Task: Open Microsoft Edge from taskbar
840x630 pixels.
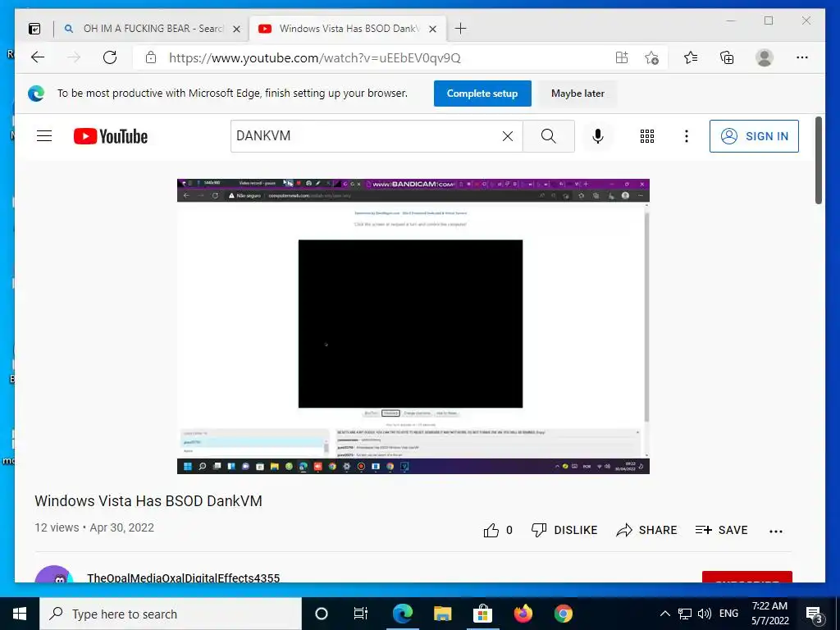Action: point(402,614)
